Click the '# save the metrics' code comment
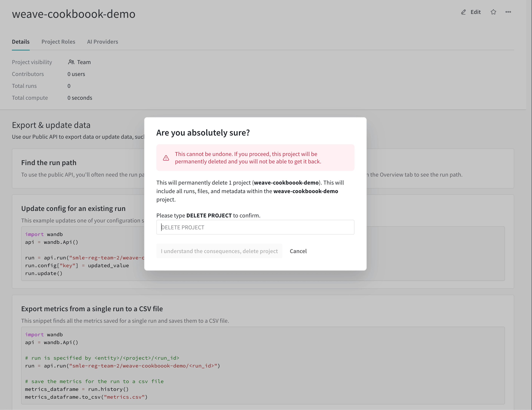The height and width of the screenshot is (410, 532). click(94, 381)
